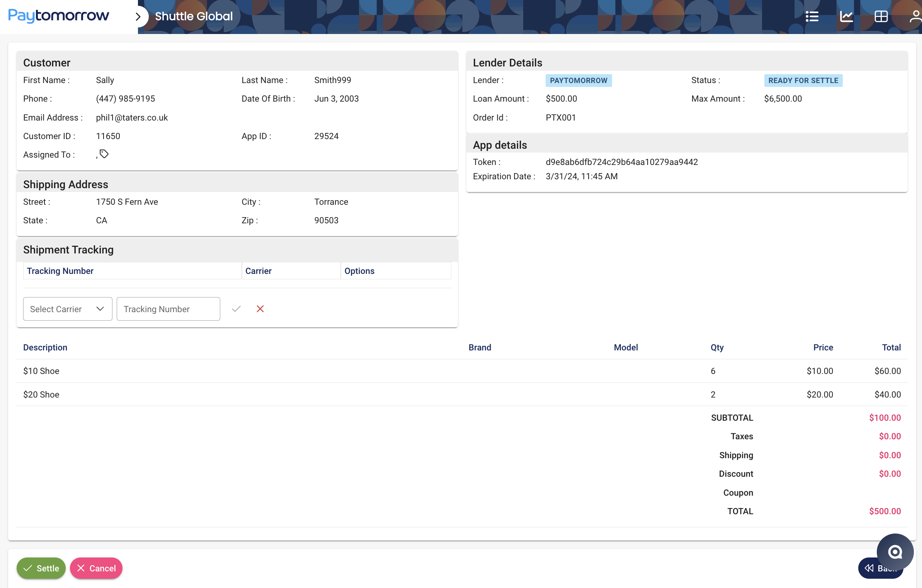Click the Max Amount value $6,500.00
The width and height of the screenshot is (922, 588).
point(783,99)
